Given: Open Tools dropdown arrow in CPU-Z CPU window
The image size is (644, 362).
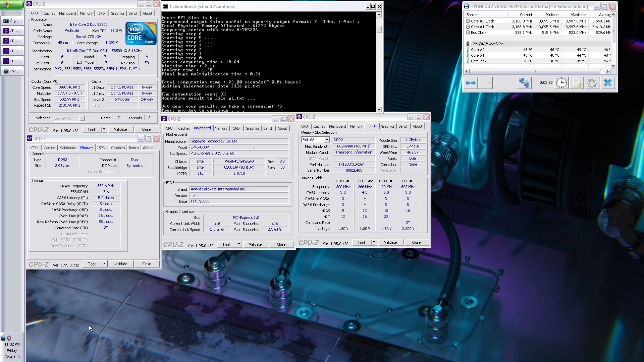Looking at the screenshot, I should point(104,129).
